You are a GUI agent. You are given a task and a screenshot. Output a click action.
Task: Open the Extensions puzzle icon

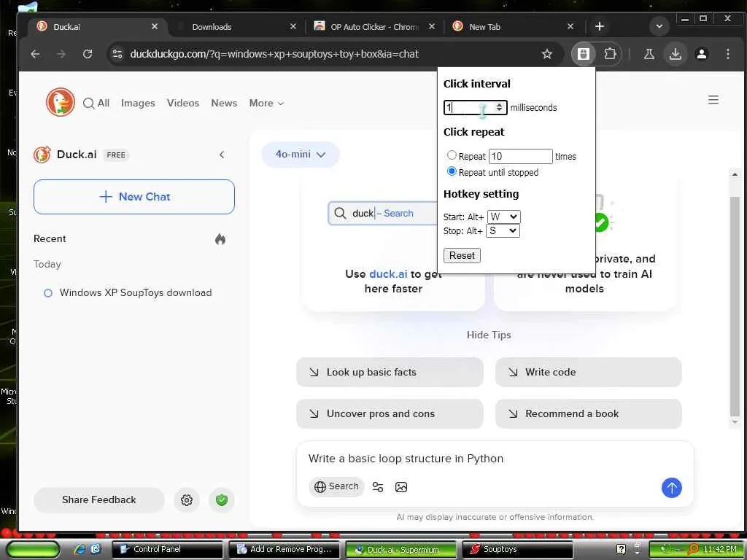[610, 54]
